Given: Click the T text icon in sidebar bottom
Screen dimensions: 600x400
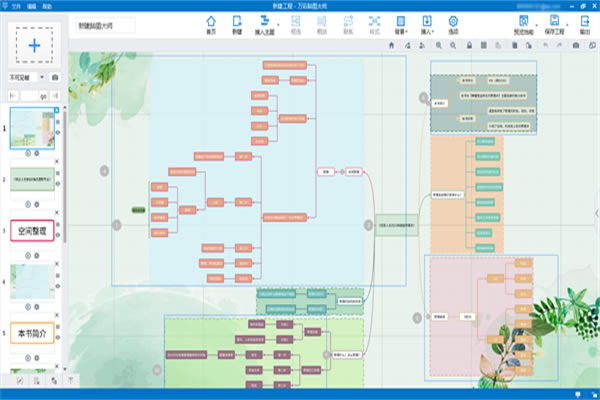Looking at the screenshot, I should pos(70,380).
